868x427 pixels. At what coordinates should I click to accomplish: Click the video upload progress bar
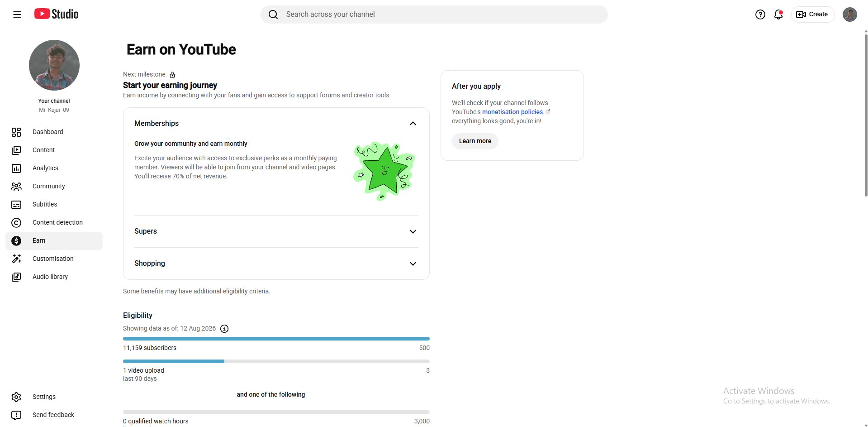[x=276, y=361]
